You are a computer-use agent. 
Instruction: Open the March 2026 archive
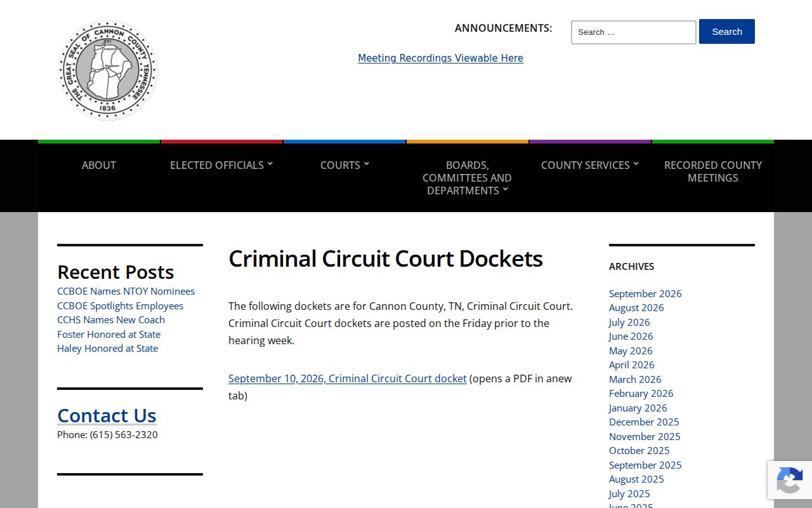pyautogui.click(x=635, y=379)
